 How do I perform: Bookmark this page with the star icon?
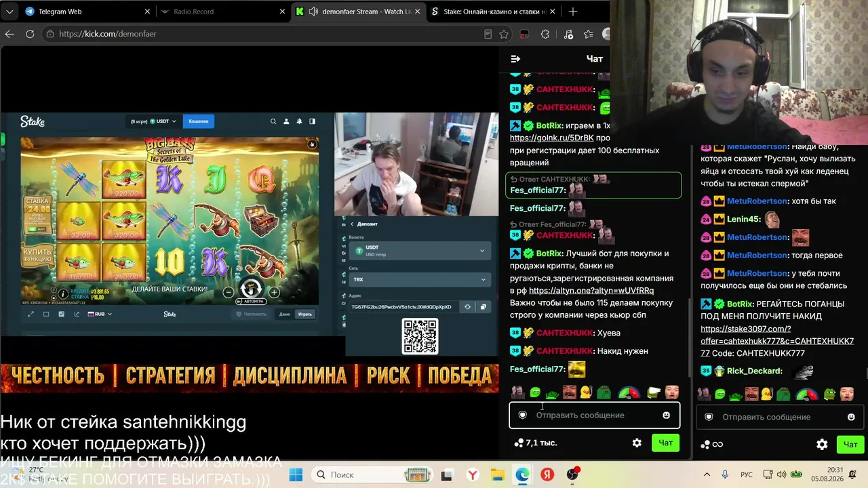tap(504, 34)
